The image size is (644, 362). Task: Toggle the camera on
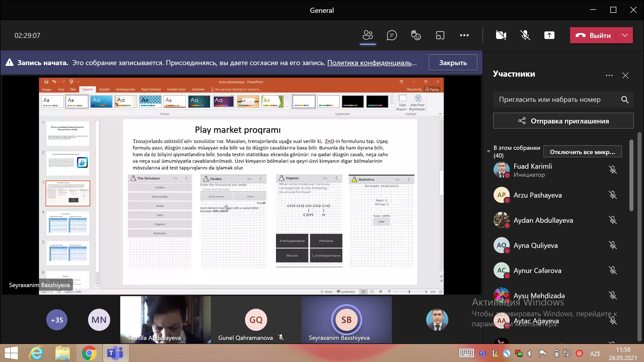501,35
